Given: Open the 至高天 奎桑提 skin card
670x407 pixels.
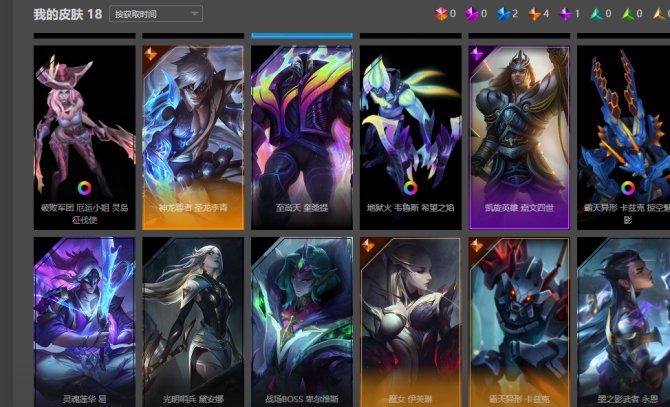Looking at the screenshot, I should pos(302,138).
